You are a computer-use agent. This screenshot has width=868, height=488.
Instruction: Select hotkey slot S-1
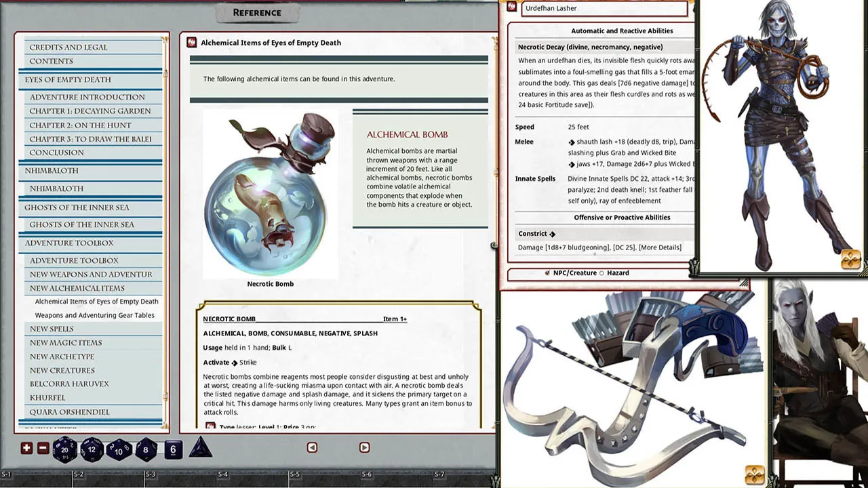[x=6, y=474]
